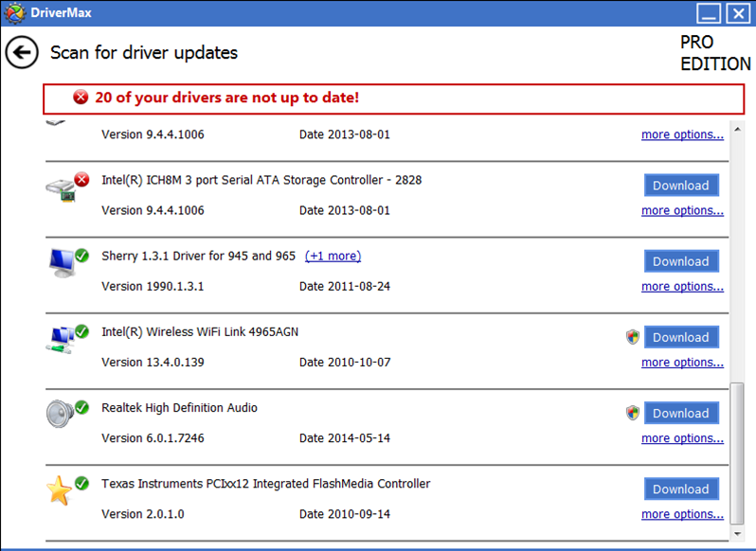The width and height of the screenshot is (756, 551).
Task: Select the star icon for Texas Instruments controller
Action: point(59,490)
